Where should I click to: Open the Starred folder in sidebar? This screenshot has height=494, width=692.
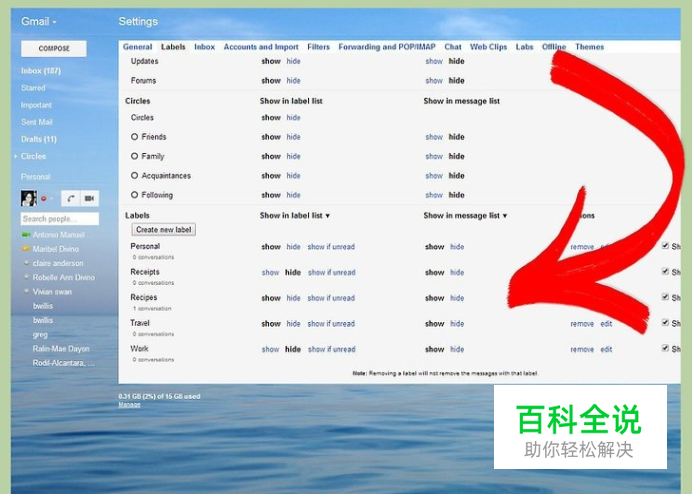[x=33, y=88]
